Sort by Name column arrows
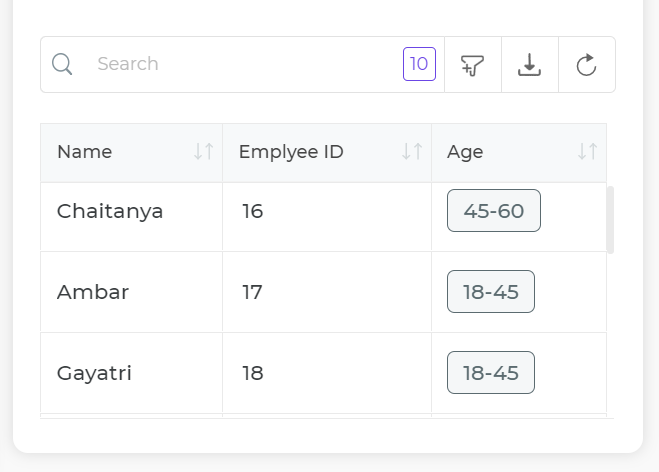 (204, 152)
